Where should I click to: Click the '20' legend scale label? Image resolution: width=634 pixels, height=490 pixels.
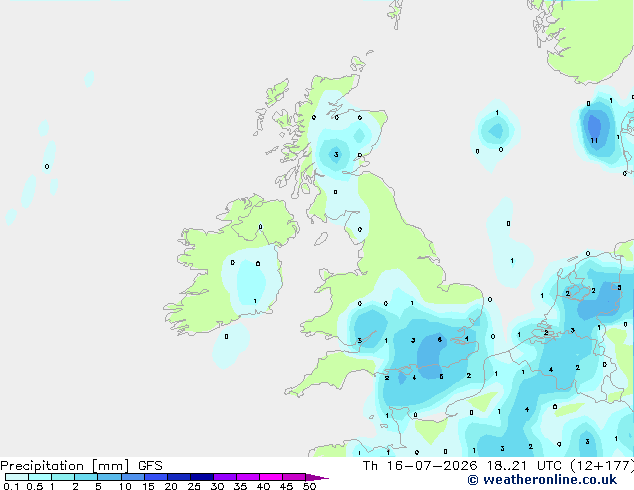171,486
